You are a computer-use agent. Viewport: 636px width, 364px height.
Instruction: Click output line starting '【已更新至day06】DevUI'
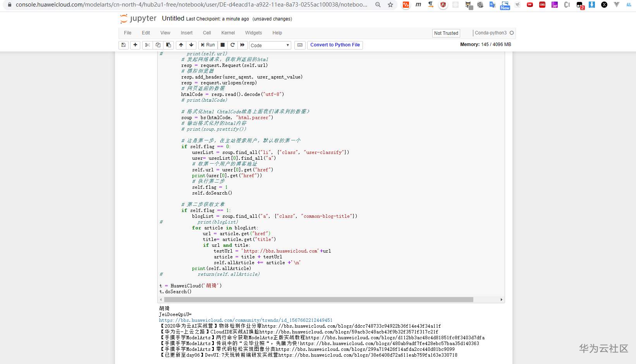[308, 355]
